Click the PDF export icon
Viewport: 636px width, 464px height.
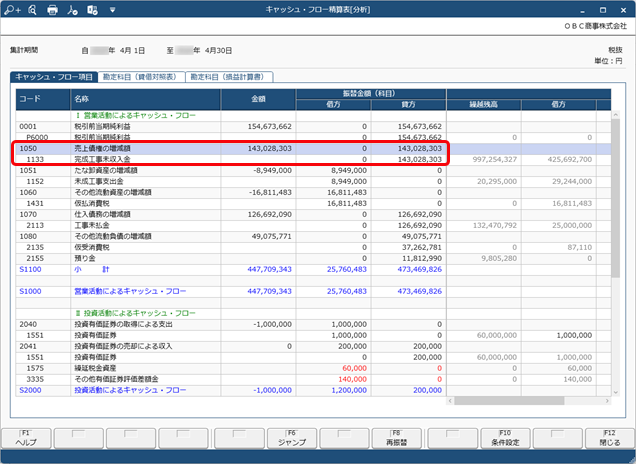[x=72, y=10]
